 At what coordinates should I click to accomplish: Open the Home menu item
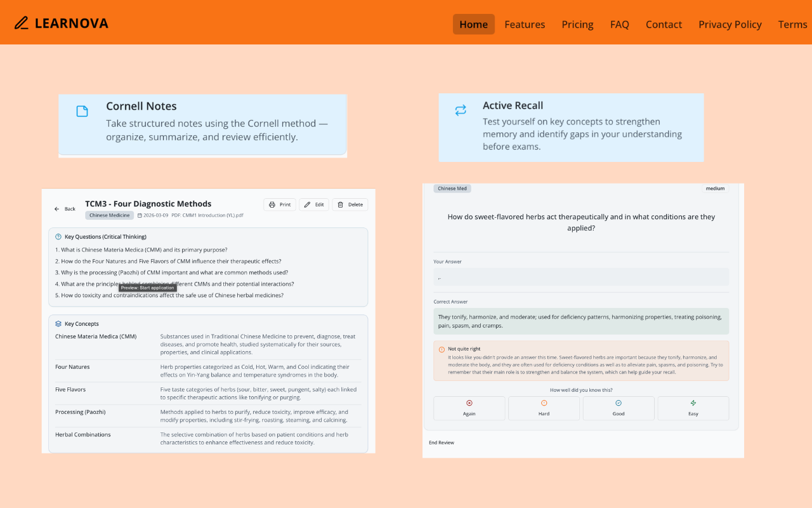pos(474,24)
